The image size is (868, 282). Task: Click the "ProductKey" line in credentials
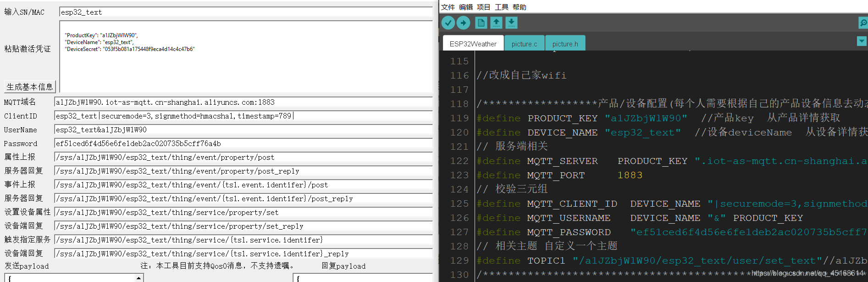101,35
